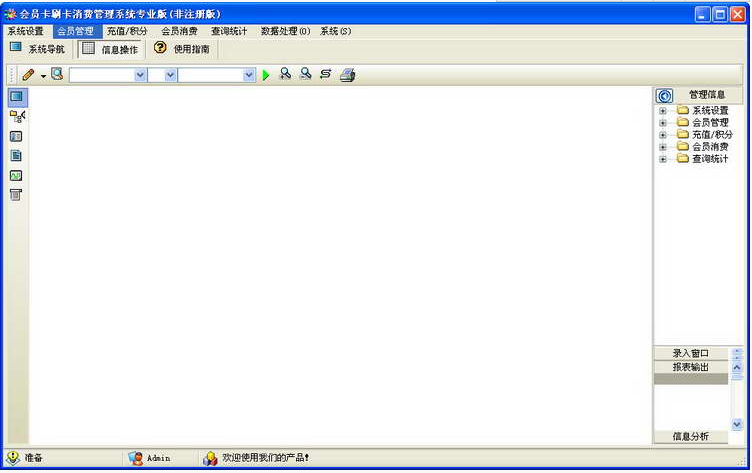This screenshot has height=473, width=752.
Task: Click the 准备 status bar text
Action: (x=34, y=458)
